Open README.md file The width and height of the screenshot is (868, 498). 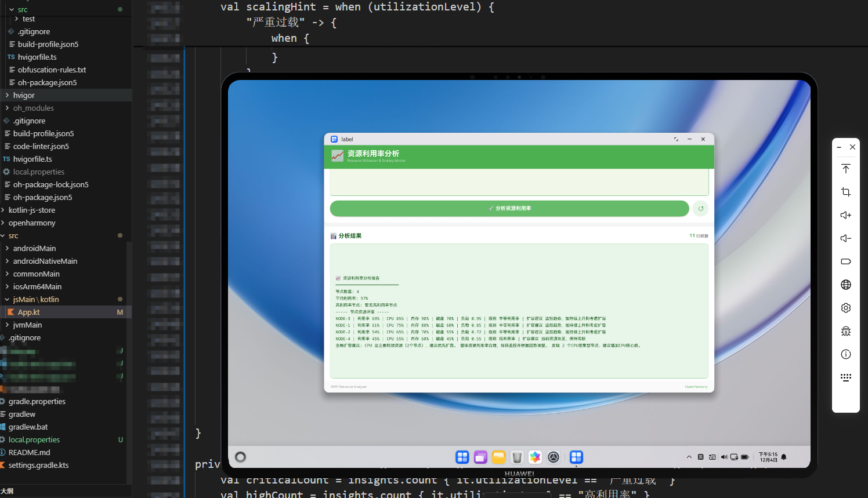pos(66,452)
